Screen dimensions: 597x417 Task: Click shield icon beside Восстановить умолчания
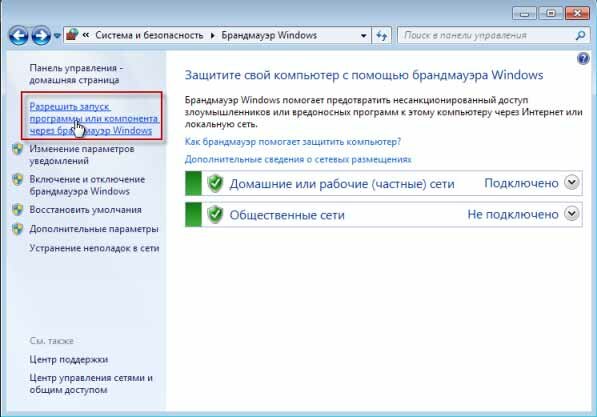[18, 209]
